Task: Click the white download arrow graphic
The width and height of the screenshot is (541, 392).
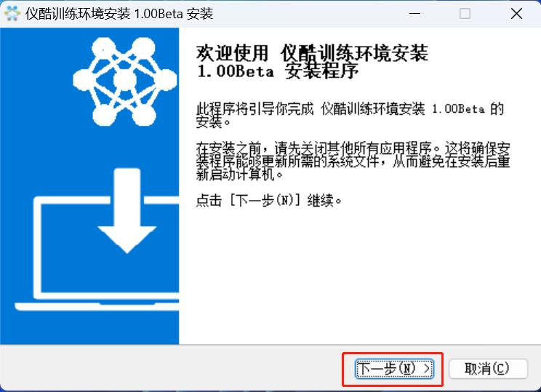Action: tap(127, 210)
